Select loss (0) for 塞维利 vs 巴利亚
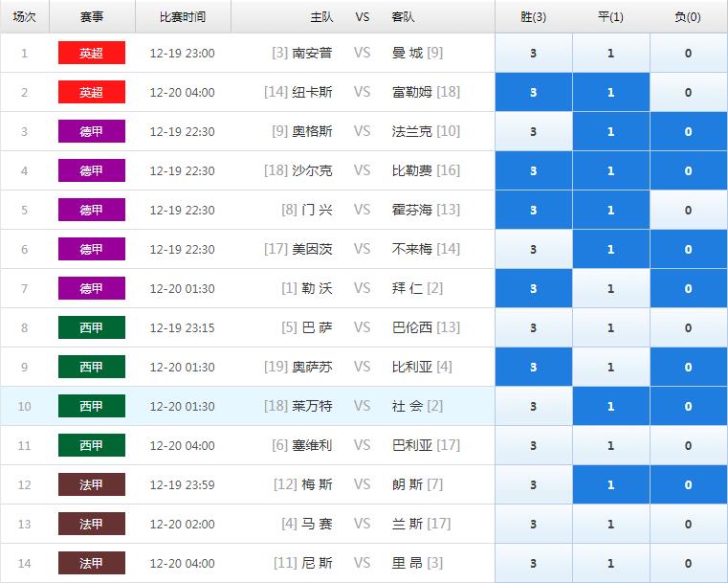The height and width of the screenshot is (583, 728). click(689, 445)
